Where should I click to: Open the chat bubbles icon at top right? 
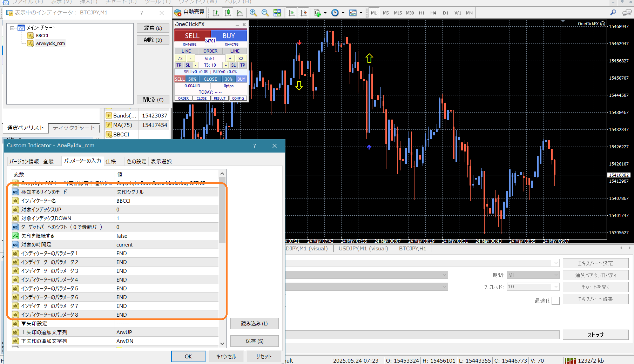tap(627, 13)
